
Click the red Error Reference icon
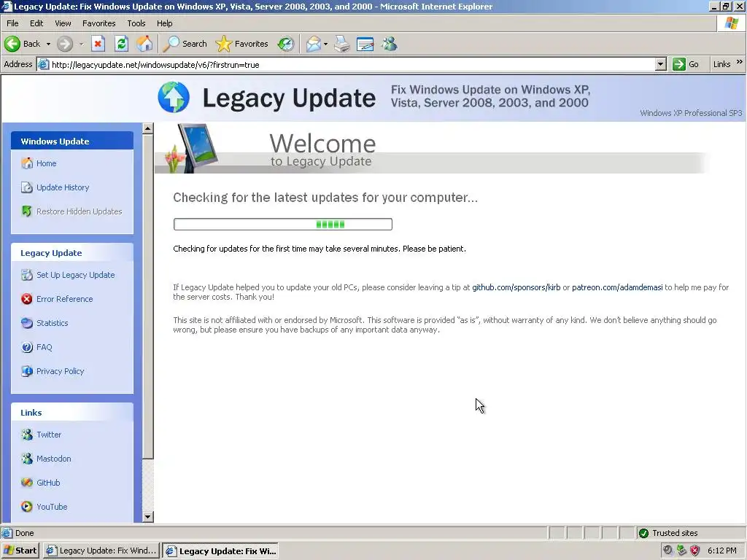[27, 299]
